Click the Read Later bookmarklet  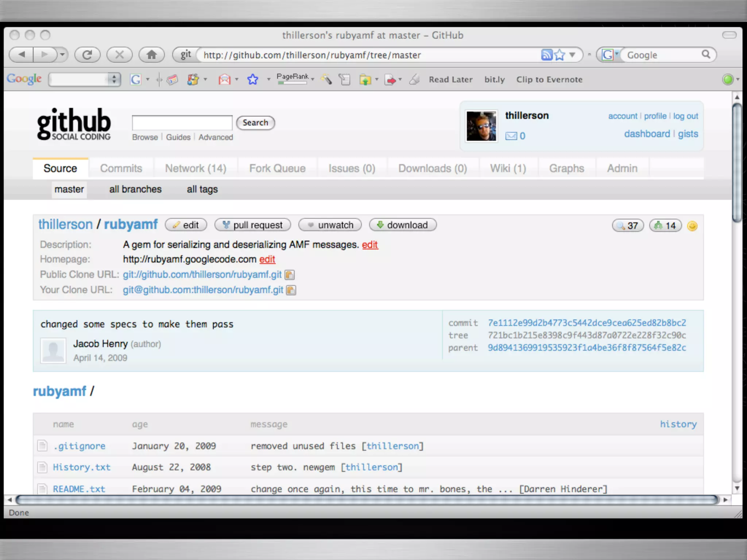[x=450, y=79]
